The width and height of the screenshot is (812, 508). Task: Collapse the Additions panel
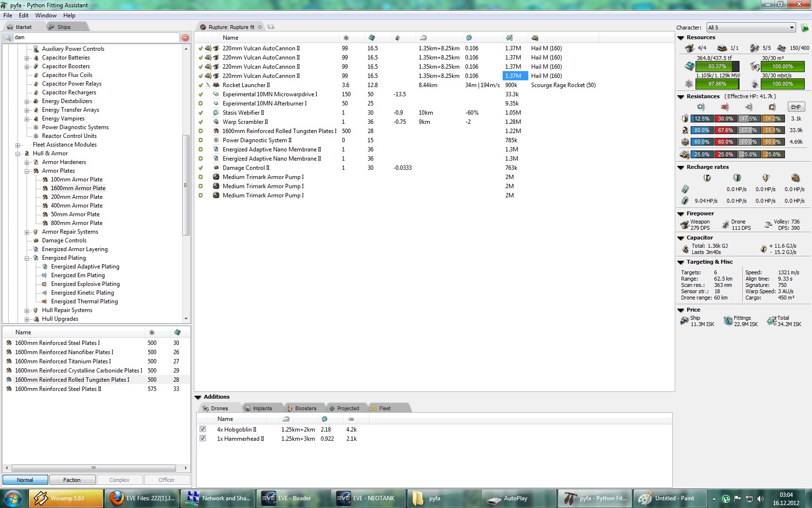pos(198,397)
